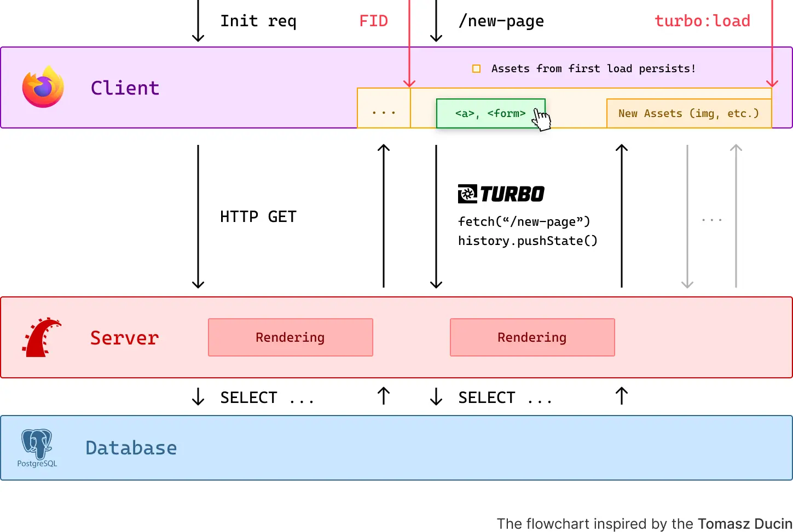Click the /new-page label

pyautogui.click(x=501, y=21)
